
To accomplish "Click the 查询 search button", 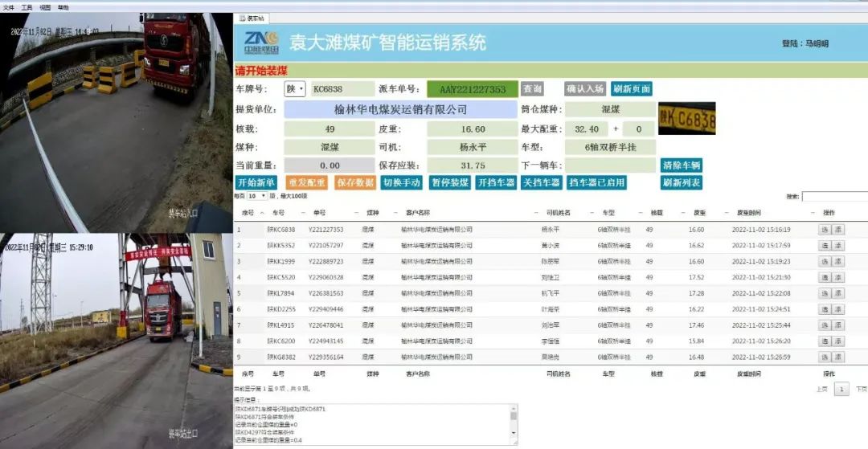I will coord(532,88).
